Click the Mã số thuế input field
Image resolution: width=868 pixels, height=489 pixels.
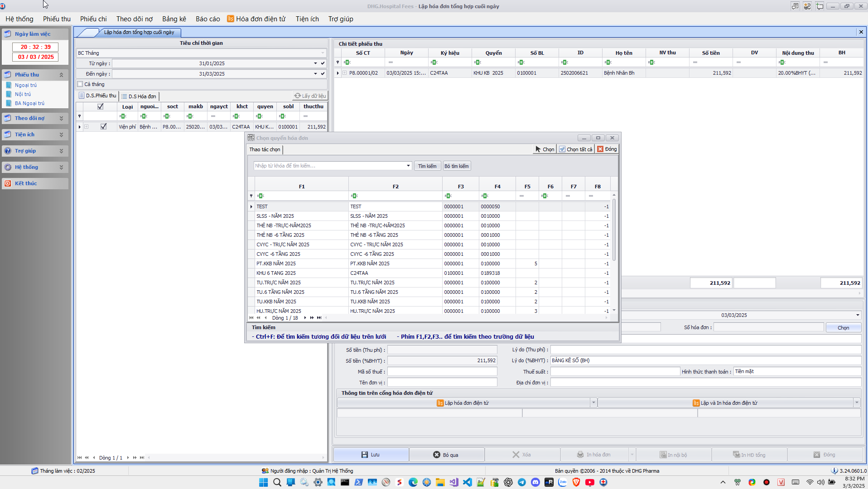[442, 372]
